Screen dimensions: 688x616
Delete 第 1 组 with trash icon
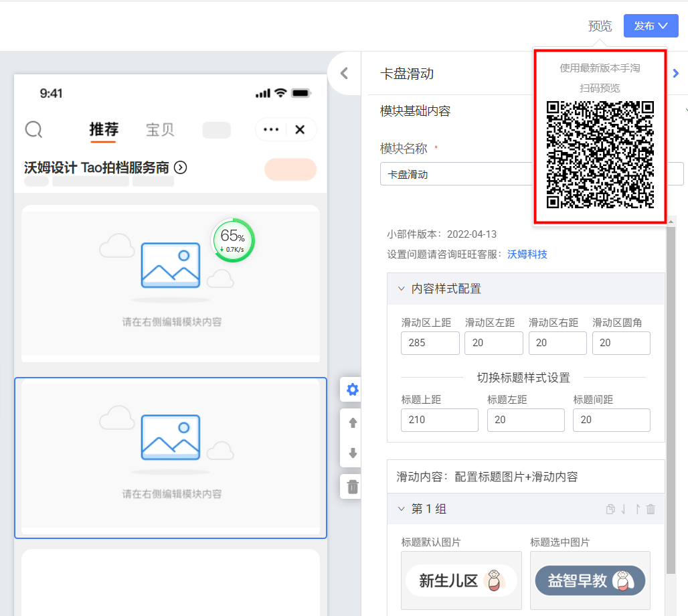click(x=651, y=509)
